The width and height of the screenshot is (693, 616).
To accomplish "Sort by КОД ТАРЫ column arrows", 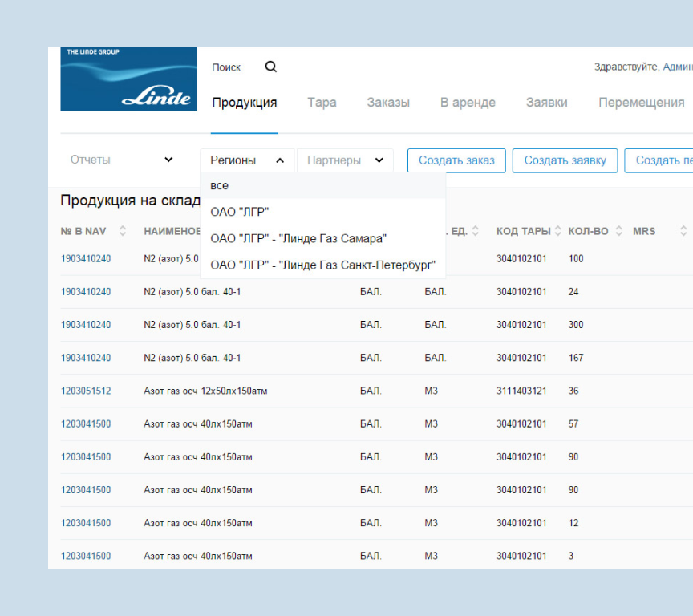I will pos(558,231).
